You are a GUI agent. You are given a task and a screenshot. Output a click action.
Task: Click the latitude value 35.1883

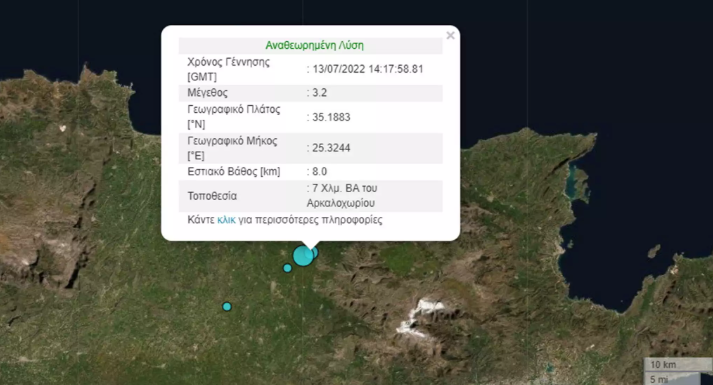[x=331, y=117]
